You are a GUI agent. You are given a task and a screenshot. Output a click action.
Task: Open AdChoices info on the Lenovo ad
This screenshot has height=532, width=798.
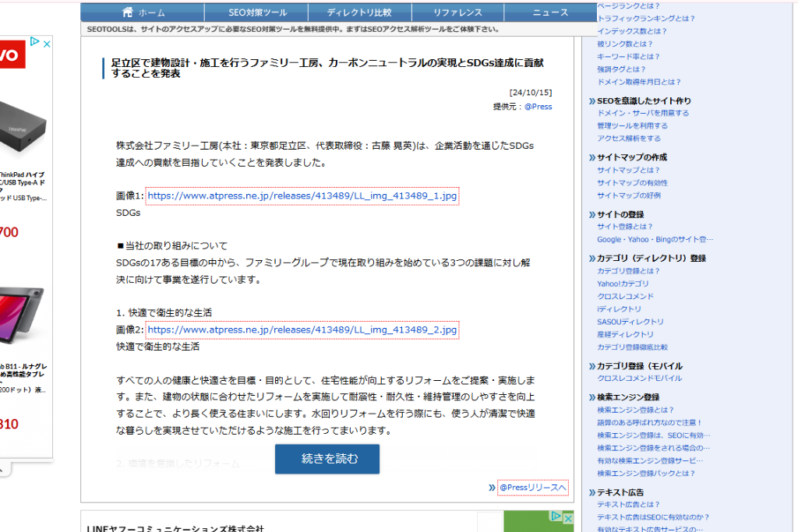[x=34, y=42]
